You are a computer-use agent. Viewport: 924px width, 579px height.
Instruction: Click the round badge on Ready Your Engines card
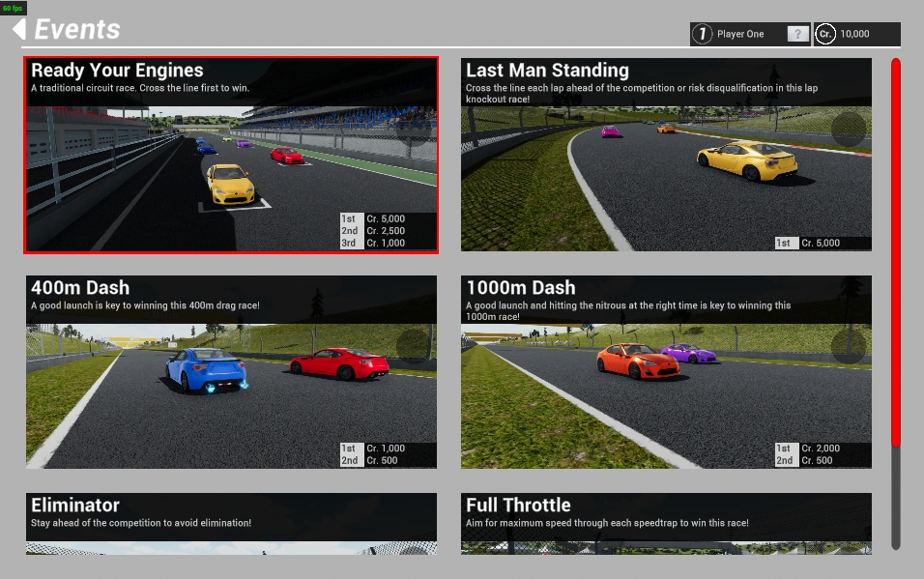click(414, 129)
